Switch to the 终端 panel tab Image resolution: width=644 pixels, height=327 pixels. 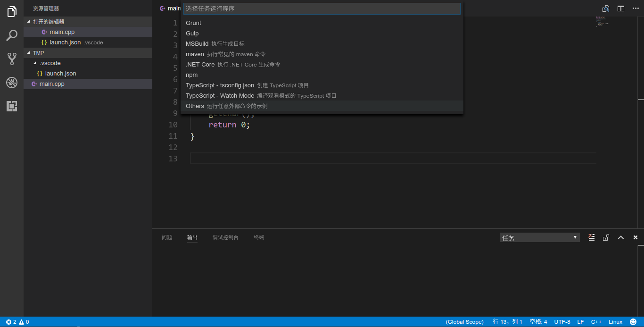(x=258, y=237)
